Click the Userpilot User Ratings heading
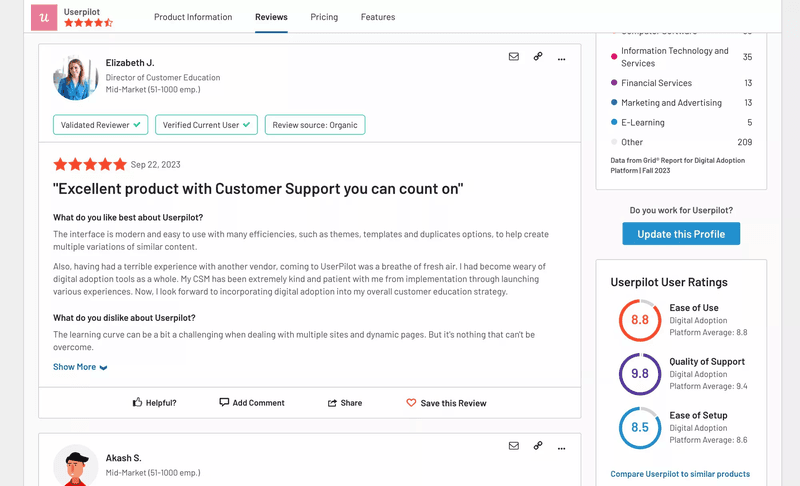This screenshot has height=486, width=800. pos(669,283)
